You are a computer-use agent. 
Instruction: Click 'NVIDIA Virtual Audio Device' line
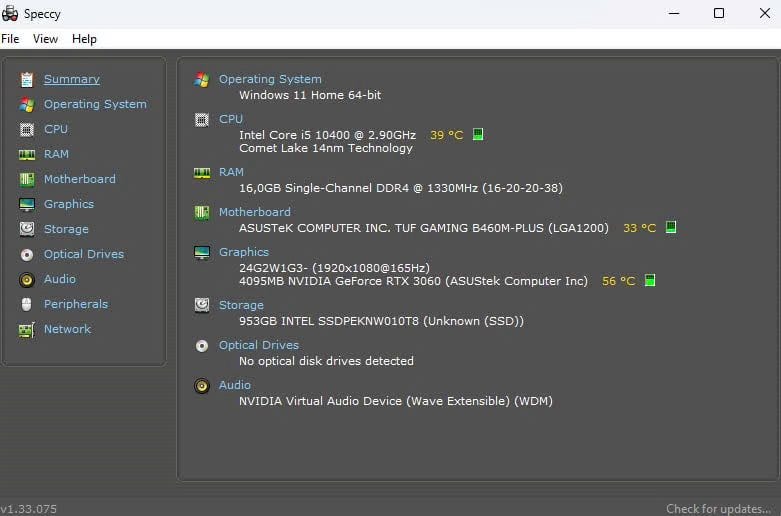[x=396, y=400]
